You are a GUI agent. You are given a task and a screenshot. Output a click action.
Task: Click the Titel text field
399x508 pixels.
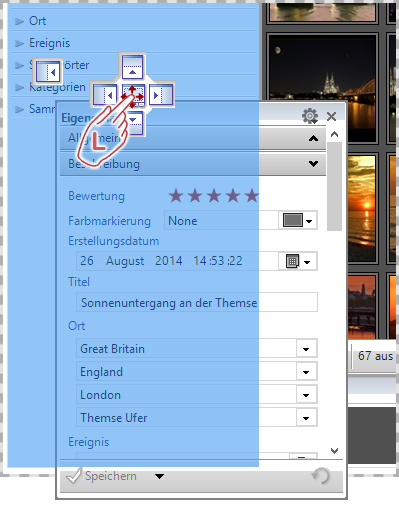[197, 303]
